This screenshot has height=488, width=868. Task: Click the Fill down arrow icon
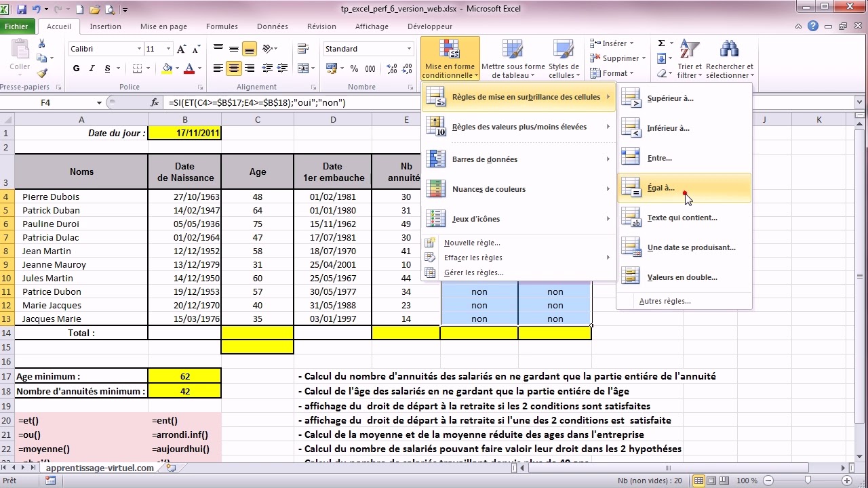[x=661, y=59]
